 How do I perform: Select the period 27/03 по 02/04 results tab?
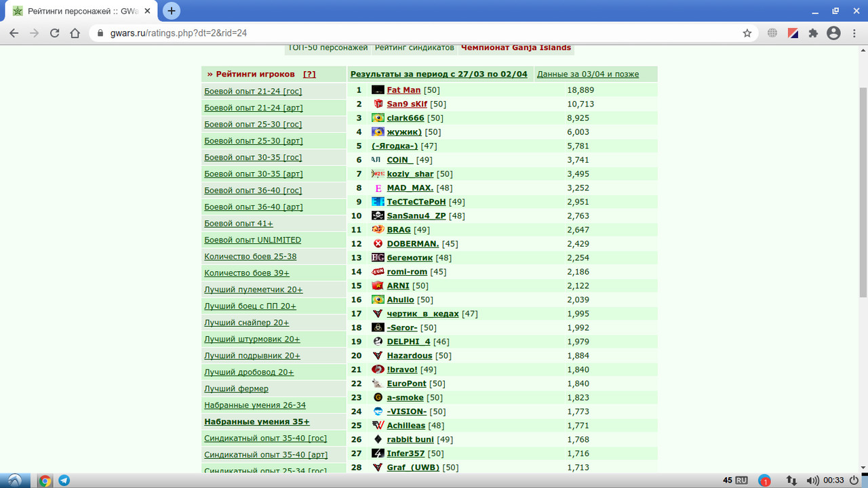pos(439,74)
